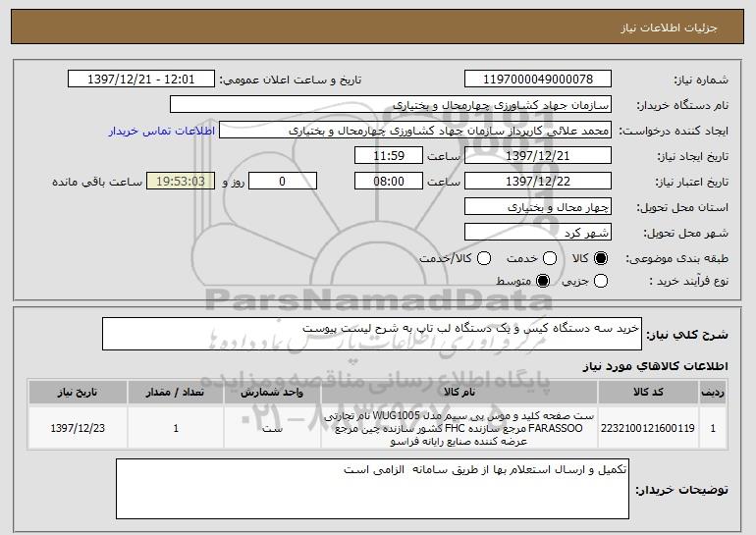Image resolution: width=756 pixels, height=535 pixels.
Task: Choose the متوسط purchase process option
Action: 542,281
